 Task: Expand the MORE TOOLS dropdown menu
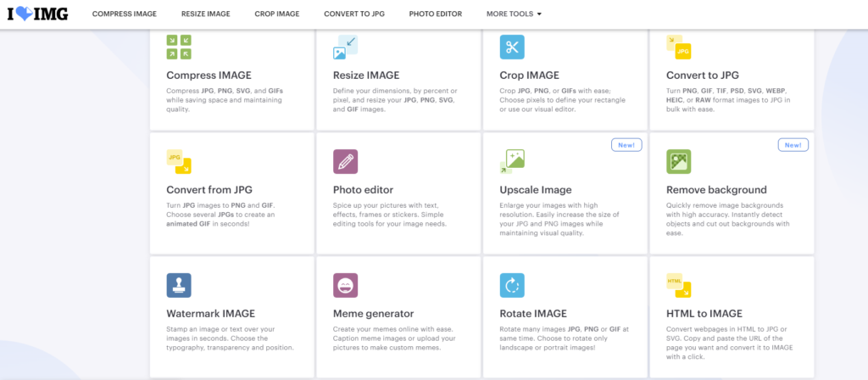pos(514,14)
